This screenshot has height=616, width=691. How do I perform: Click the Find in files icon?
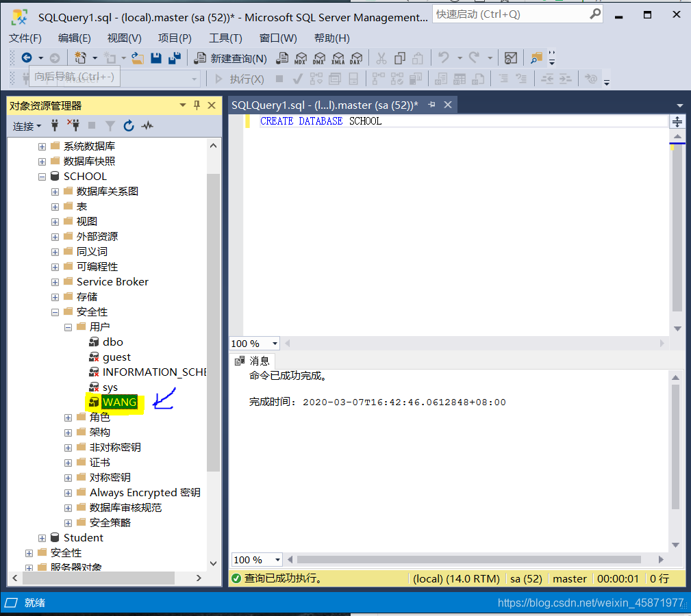coord(536,57)
